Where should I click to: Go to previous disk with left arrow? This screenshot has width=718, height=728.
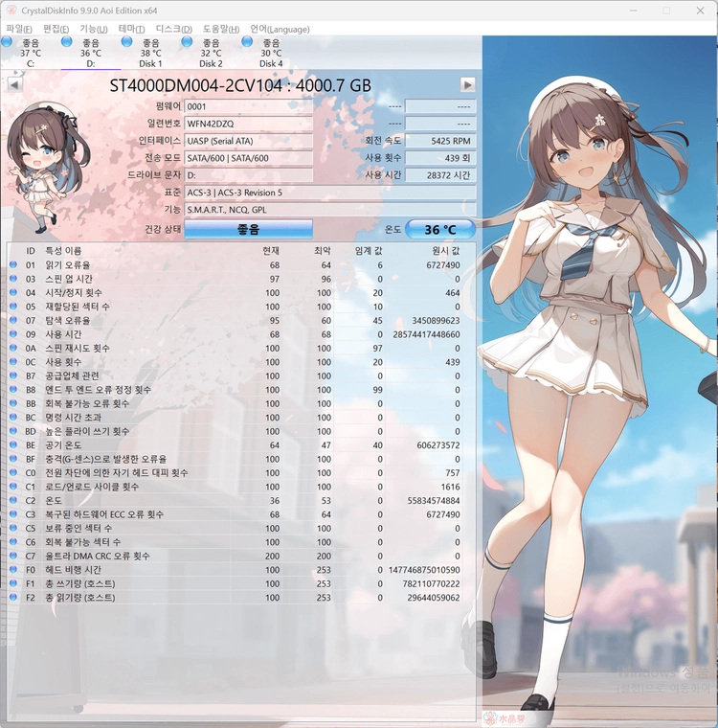[x=15, y=84]
